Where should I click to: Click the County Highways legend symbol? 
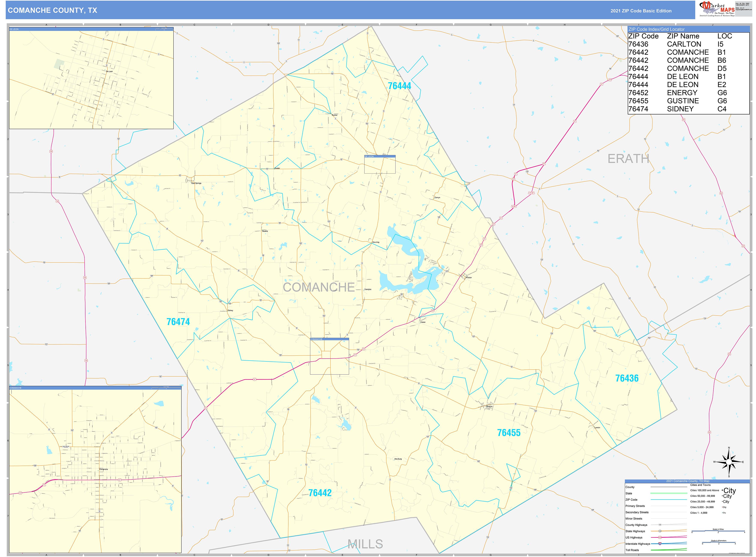pyautogui.click(x=669, y=525)
